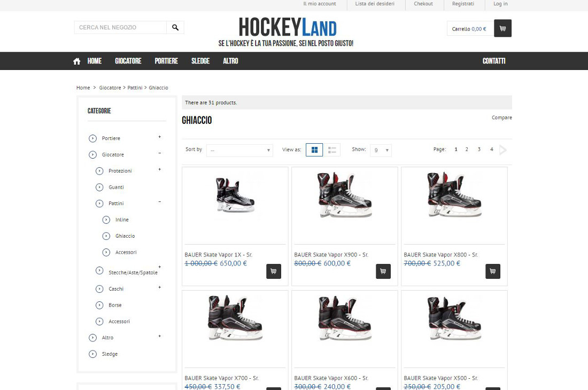Expand the Protezioni subcategory

tap(160, 169)
